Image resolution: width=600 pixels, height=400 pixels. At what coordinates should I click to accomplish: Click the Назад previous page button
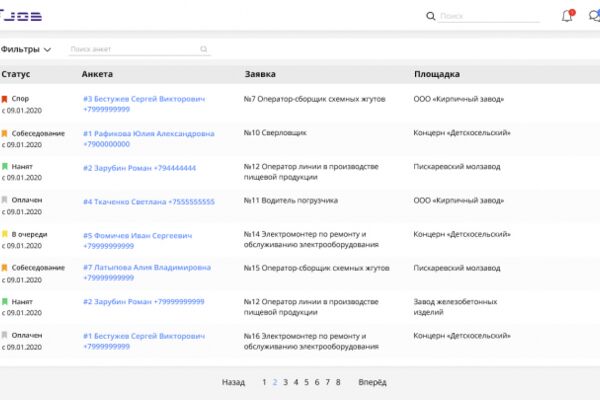pyautogui.click(x=233, y=382)
